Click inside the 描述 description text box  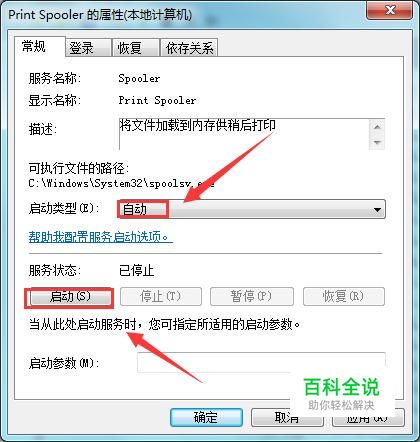(x=244, y=134)
